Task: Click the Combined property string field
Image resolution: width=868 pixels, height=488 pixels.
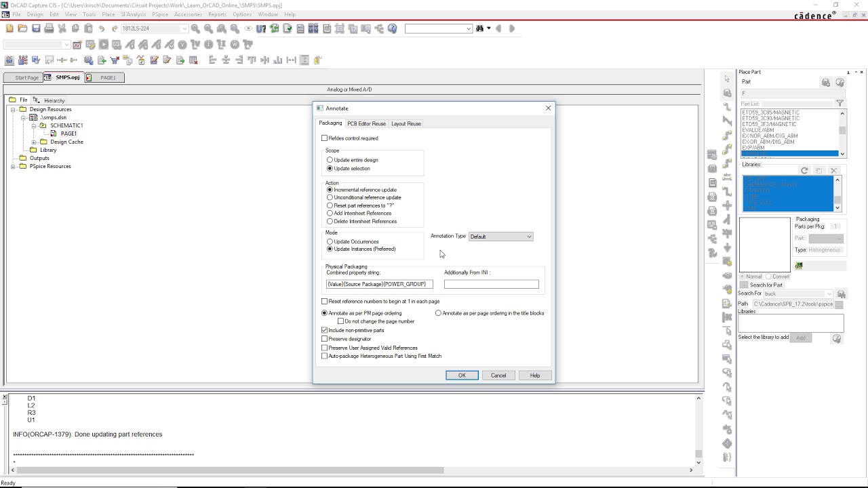Action: coord(380,284)
